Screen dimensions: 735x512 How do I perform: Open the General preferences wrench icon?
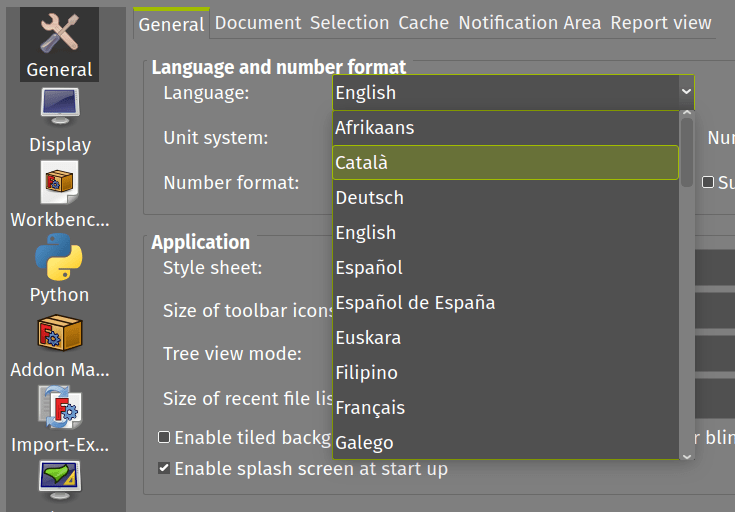pos(59,33)
